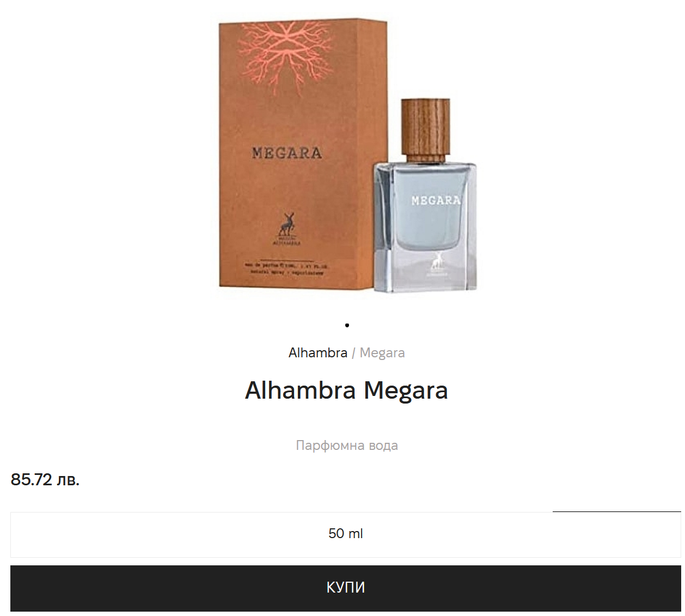Viewport: 685px width, 616px height.
Task: Click the MEGARA text on the orange box
Action: click(286, 153)
